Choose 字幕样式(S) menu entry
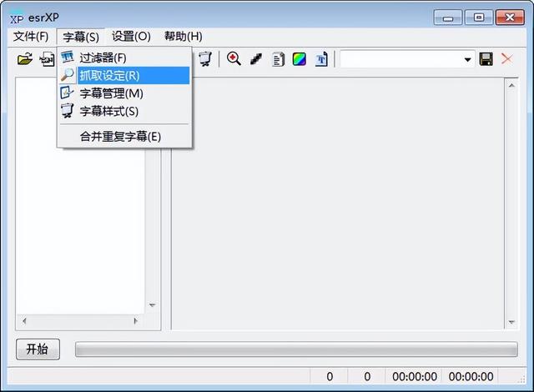Image resolution: width=534 pixels, height=392 pixels. [124, 111]
